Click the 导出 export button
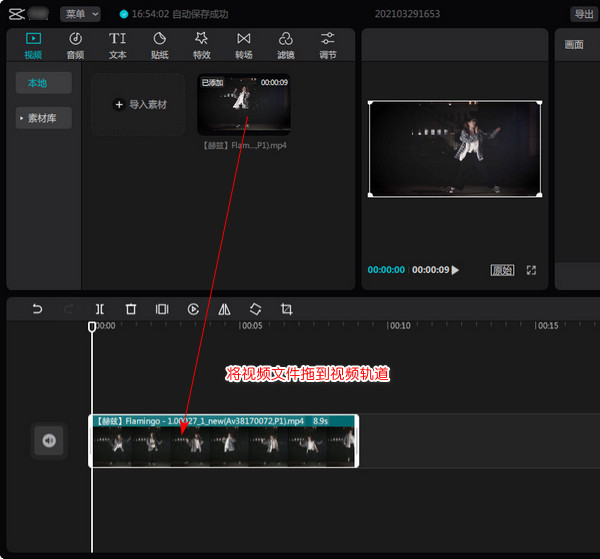This screenshot has width=600, height=559. (x=584, y=14)
